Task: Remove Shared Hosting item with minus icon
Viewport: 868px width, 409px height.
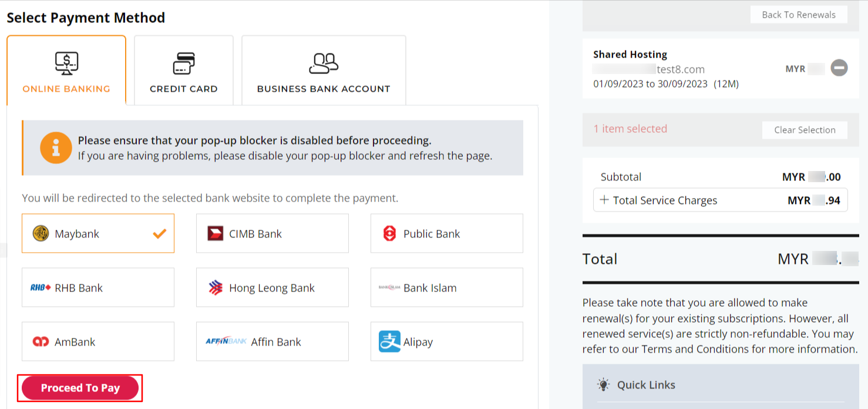Action: tap(839, 69)
